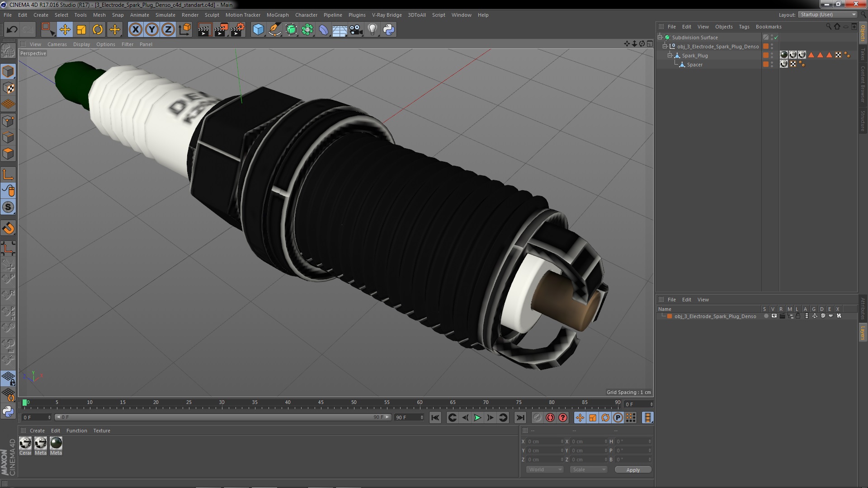Open Material Manager Texture menu

click(x=102, y=431)
